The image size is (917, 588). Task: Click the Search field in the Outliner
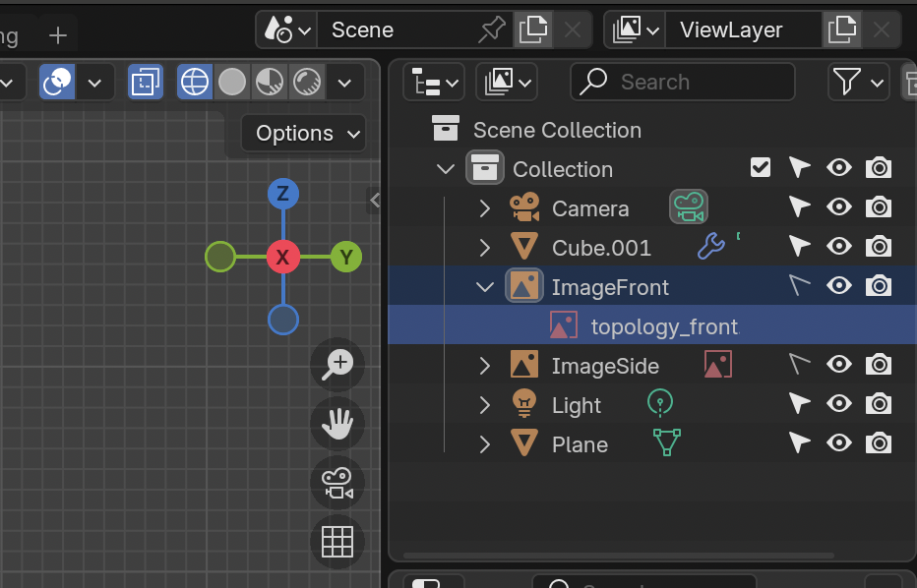point(682,82)
